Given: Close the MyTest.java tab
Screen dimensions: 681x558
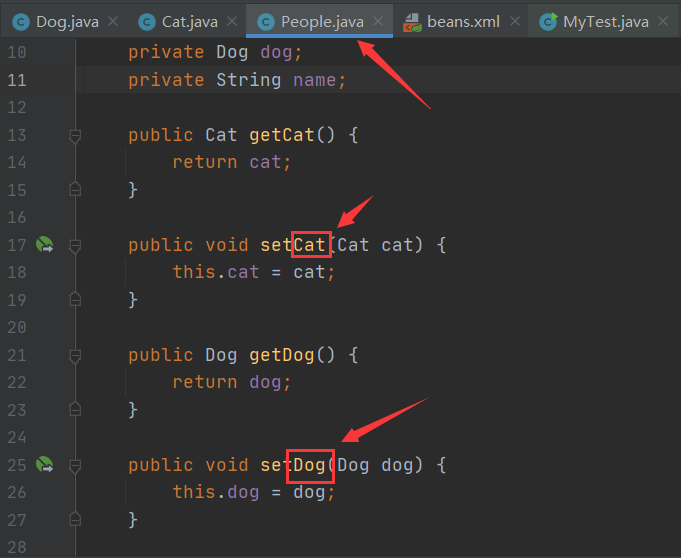Looking at the screenshot, I should 663,21.
